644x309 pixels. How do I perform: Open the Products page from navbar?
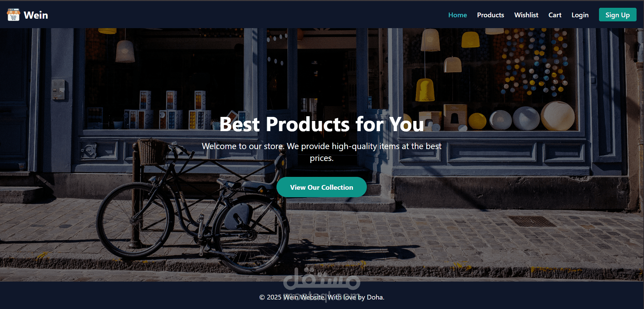[x=490, y=15]
